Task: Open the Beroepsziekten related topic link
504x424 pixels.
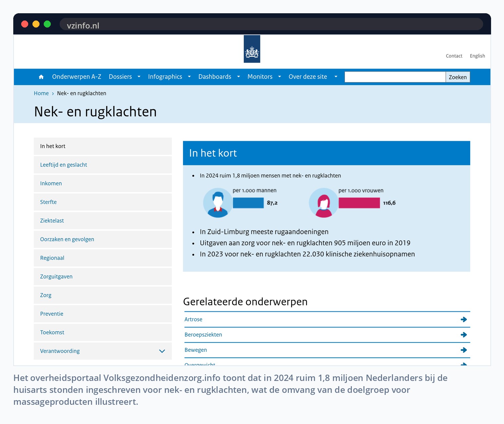Action: pos(203,335)
